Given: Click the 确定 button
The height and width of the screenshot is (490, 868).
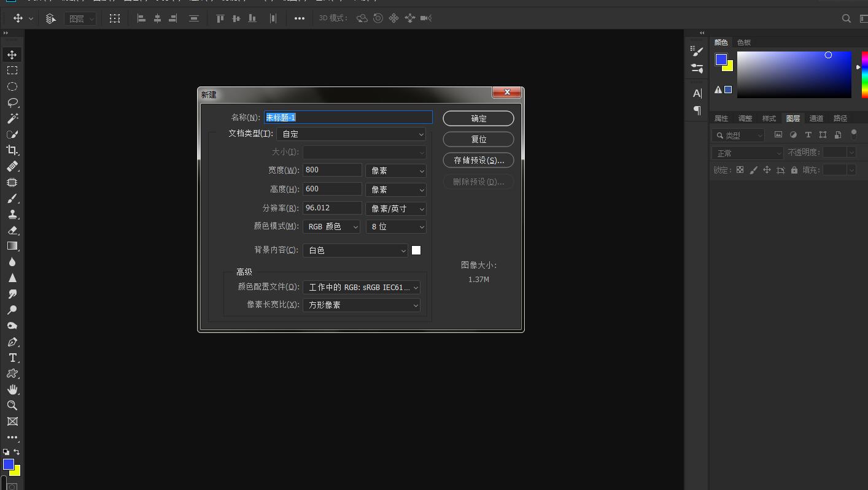Looking at the screenshot, I should coord(478,118).
